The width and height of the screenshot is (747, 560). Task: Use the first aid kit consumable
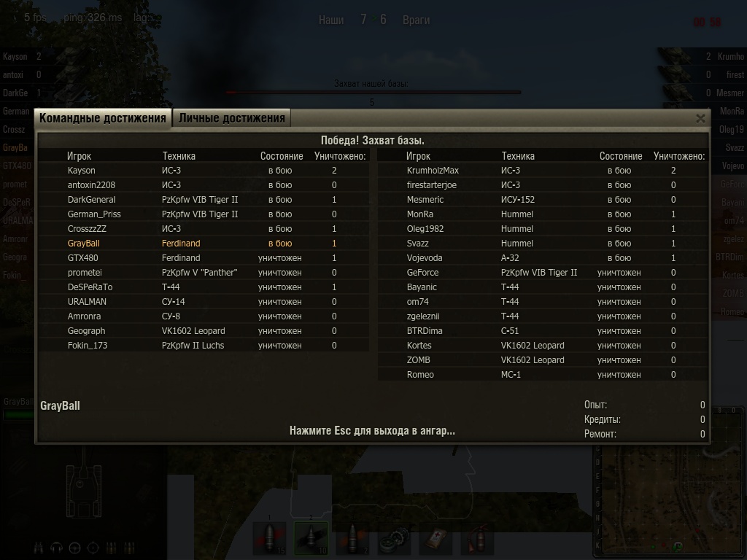436,538
